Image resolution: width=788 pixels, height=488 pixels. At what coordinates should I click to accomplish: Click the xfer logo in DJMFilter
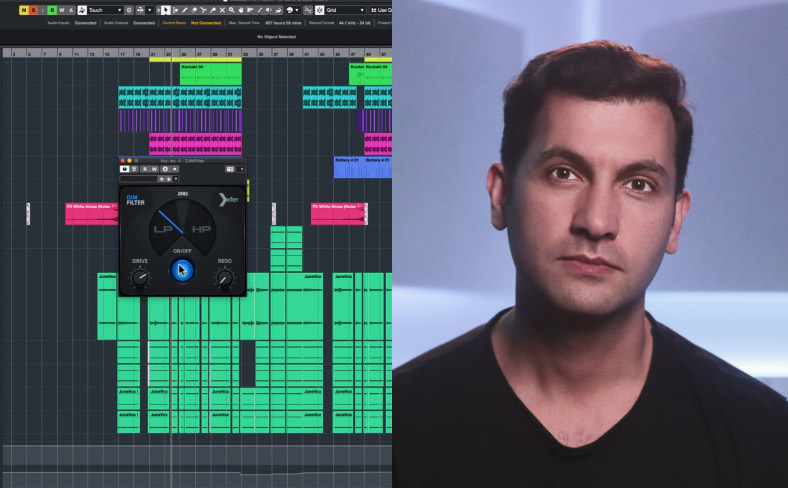229,200
